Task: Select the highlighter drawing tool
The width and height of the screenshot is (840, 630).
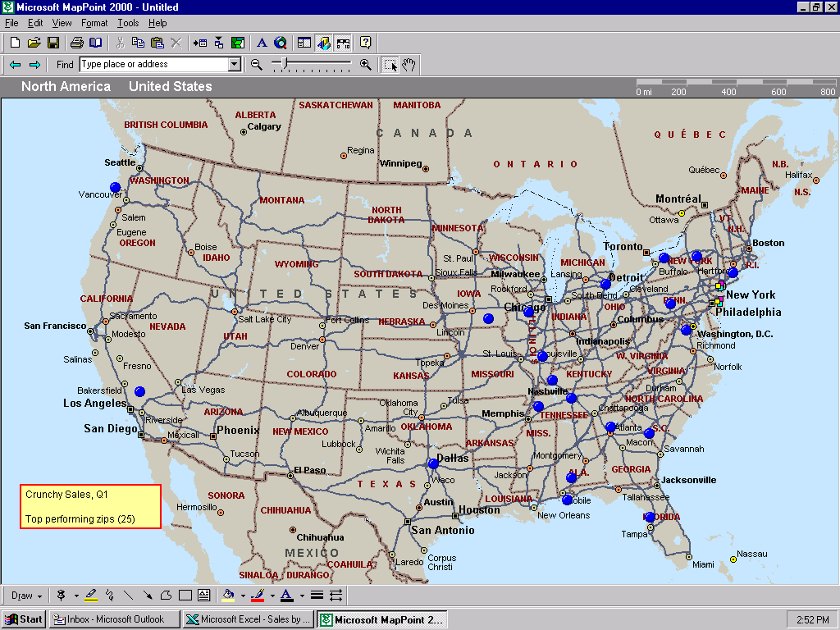Action: pos(91,596)
